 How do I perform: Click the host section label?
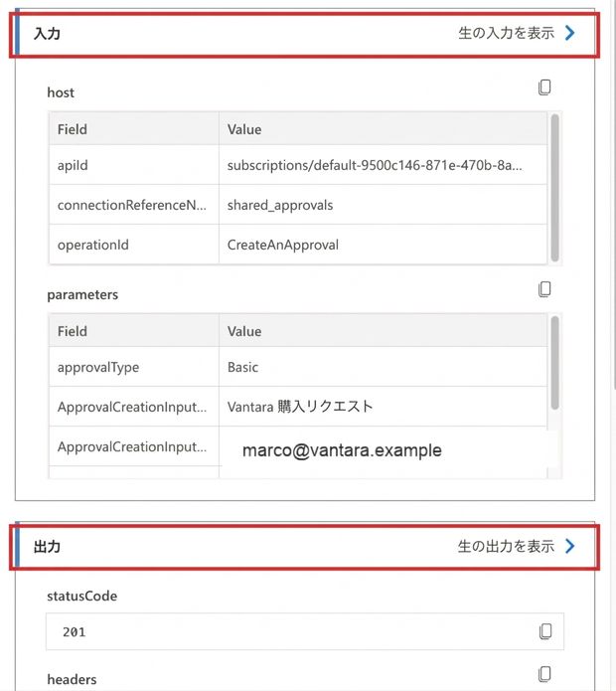tap(61, 92)
